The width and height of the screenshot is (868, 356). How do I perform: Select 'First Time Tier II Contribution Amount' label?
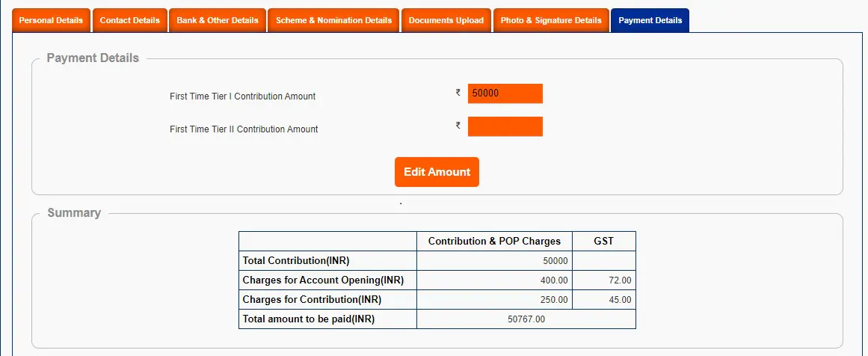[x=244, y=129]
